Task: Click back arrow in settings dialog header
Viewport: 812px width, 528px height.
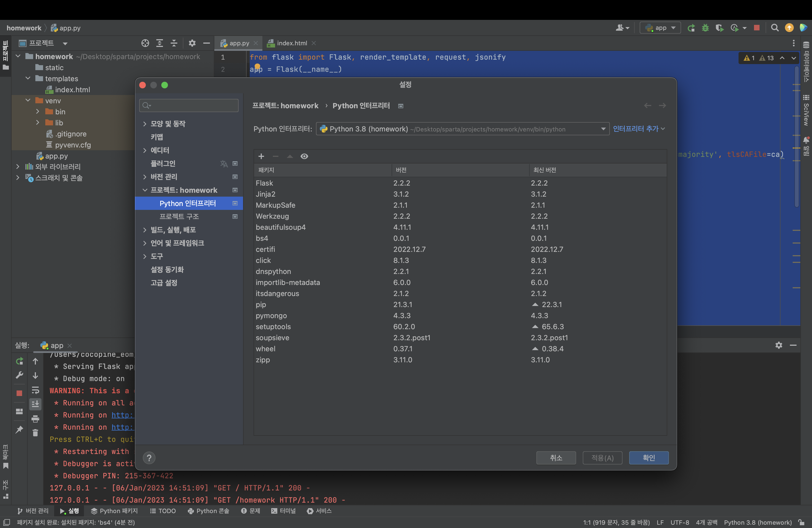Action: (x=648, y=106)
